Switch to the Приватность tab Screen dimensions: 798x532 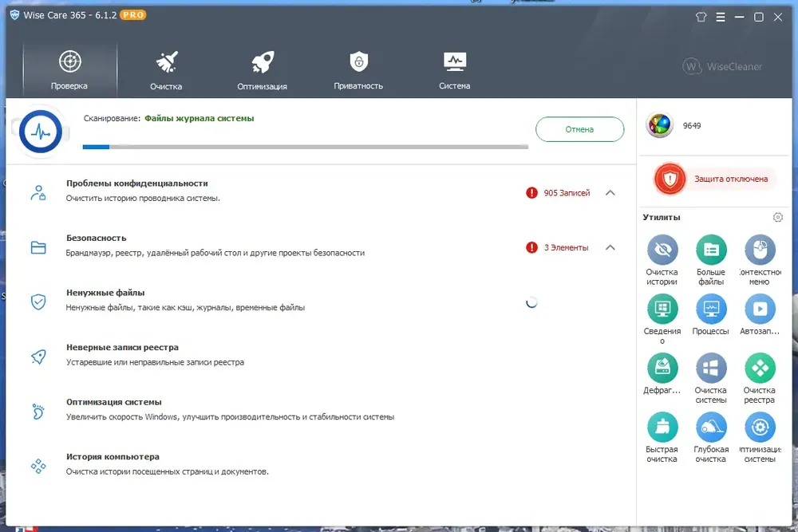tap(358, 70)
